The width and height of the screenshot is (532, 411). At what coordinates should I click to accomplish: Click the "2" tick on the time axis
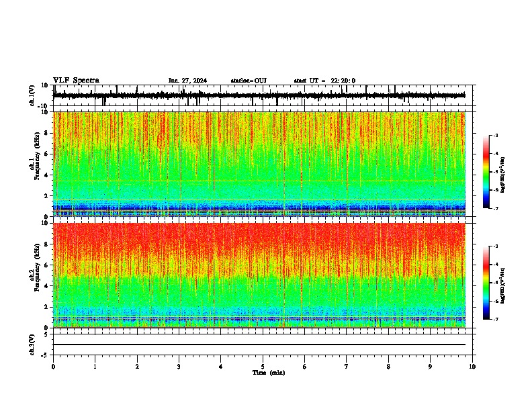pyautogui.click(x=137, y=367)
